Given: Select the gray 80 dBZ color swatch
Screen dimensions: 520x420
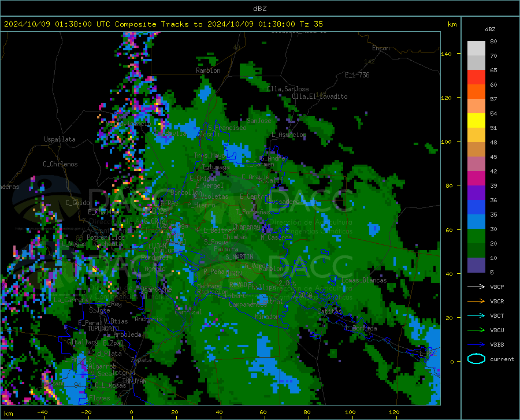Looking at the screenshot, I should 476,49.
